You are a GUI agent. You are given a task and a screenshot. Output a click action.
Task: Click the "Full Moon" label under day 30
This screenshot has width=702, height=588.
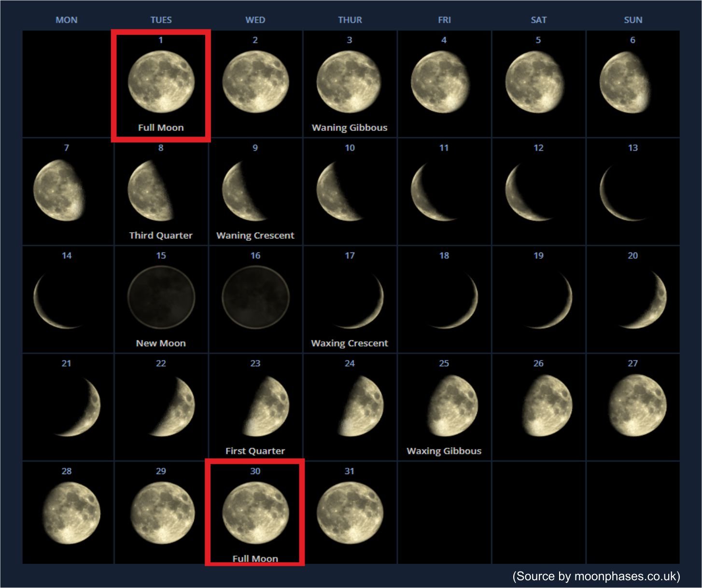(255, 559)
